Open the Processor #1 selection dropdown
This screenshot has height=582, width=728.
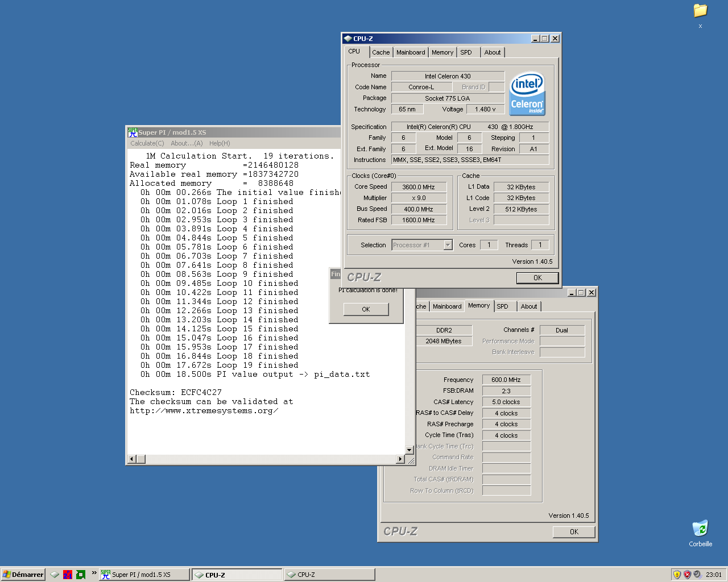pyautogui.click(x=448, y=245)
